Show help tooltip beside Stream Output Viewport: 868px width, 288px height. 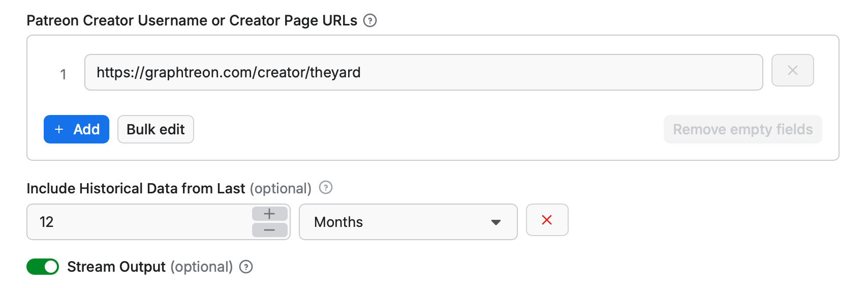pos(246,267)
